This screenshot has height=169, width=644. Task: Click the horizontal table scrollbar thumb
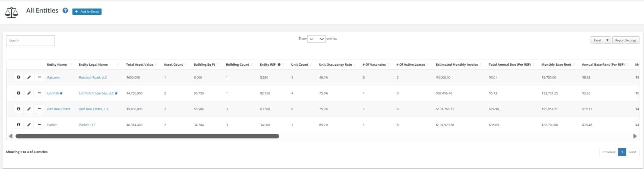[147, 136]
